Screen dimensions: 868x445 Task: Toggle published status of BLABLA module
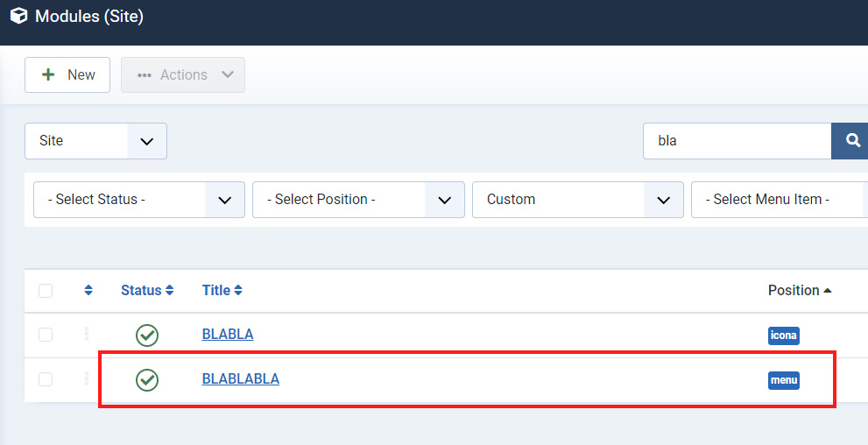point(147,335)
